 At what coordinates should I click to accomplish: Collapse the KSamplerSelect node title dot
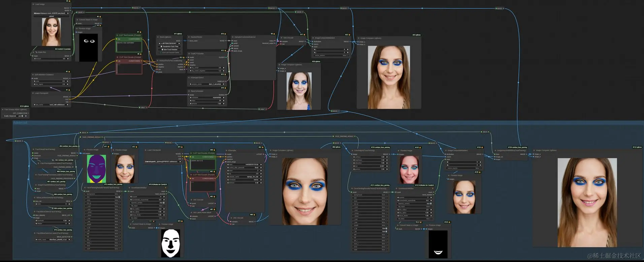(189, 77)
